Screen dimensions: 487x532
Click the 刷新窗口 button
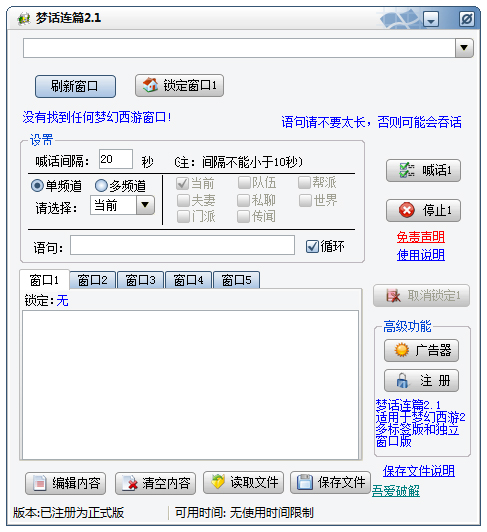coord(75,87)
